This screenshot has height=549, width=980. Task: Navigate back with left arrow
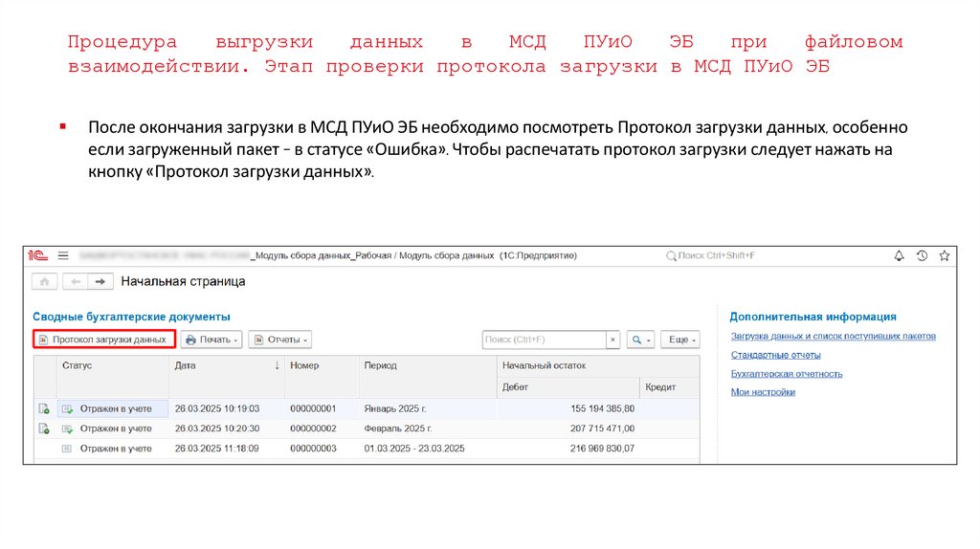[x=75, y=282]
